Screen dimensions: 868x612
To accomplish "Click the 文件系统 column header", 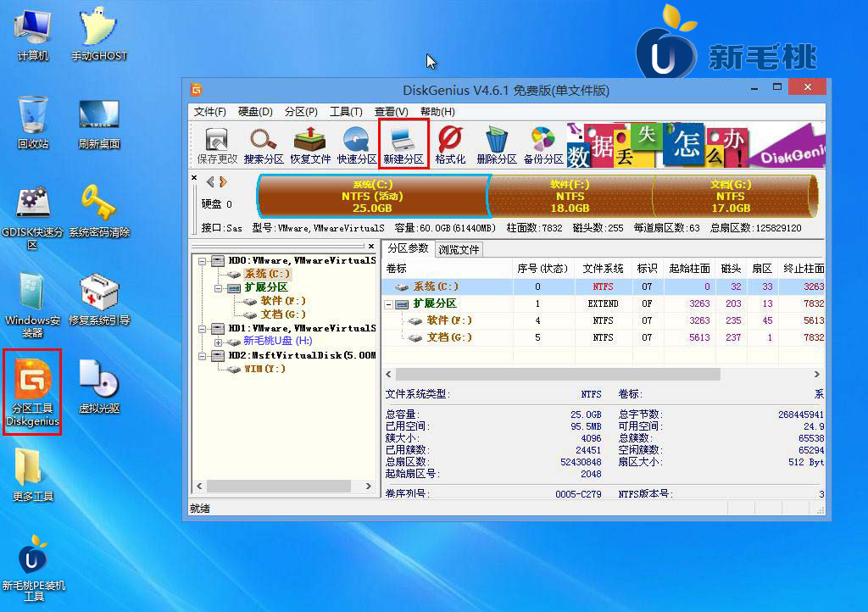I will pyautogui.click(x=603, y=269).
